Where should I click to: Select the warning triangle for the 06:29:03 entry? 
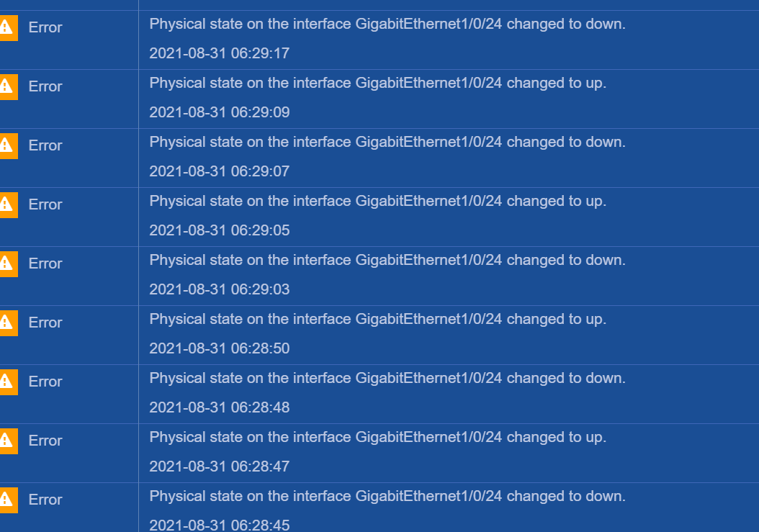point(7,263)
